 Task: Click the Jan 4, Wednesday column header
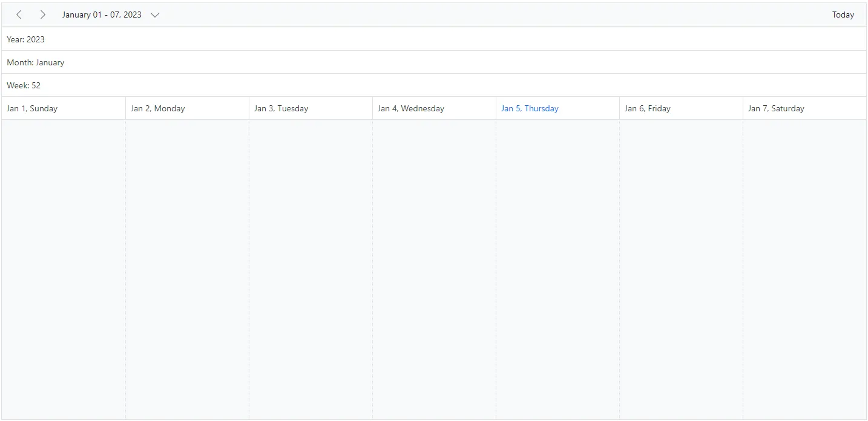pyautogui.click(x=434, y=108)
